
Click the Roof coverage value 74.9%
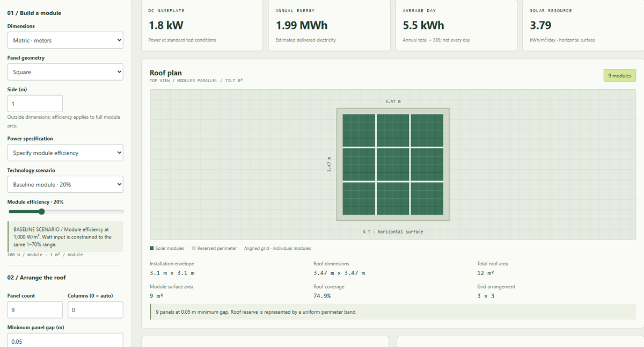pos(322,296)
